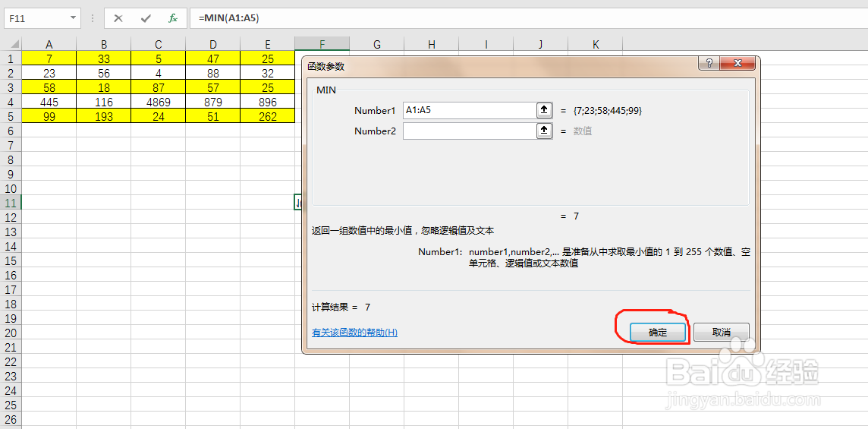Select cell E4 containing 896
The width and height of the screenshot is (868, 429).
(267, 102)
